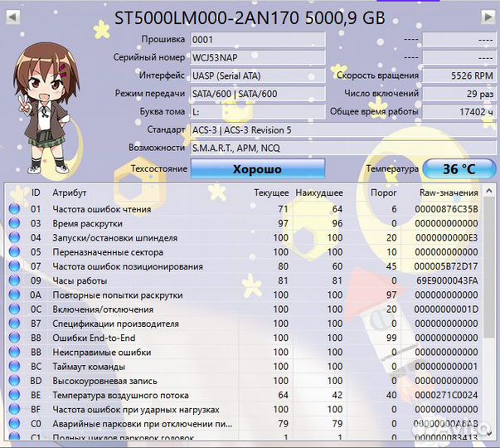Click status icon for attribute C0
The height and width of the screenshot is (448, 500).
pos(14,423)
